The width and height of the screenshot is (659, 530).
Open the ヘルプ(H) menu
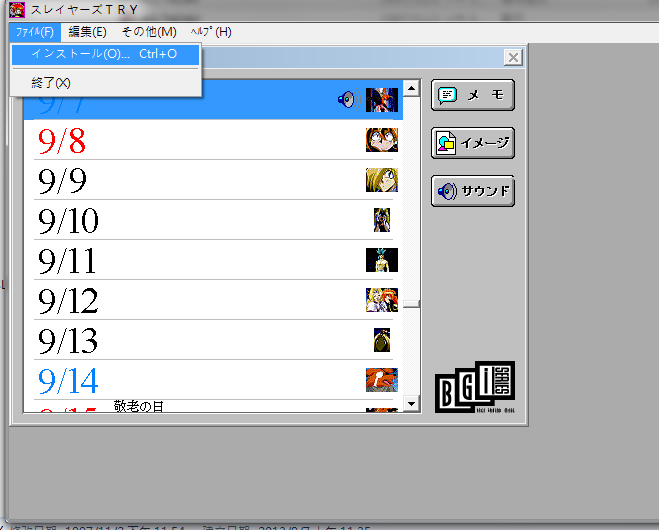(211, 32)
